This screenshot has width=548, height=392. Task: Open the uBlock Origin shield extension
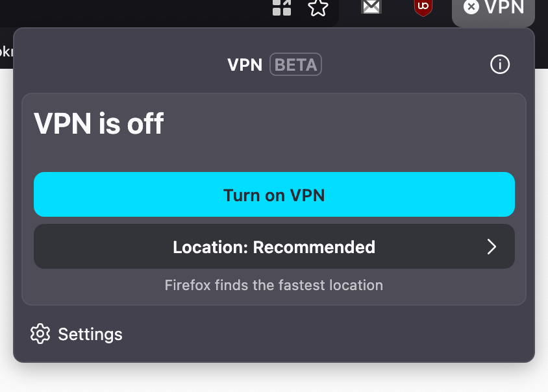point(423,7)
